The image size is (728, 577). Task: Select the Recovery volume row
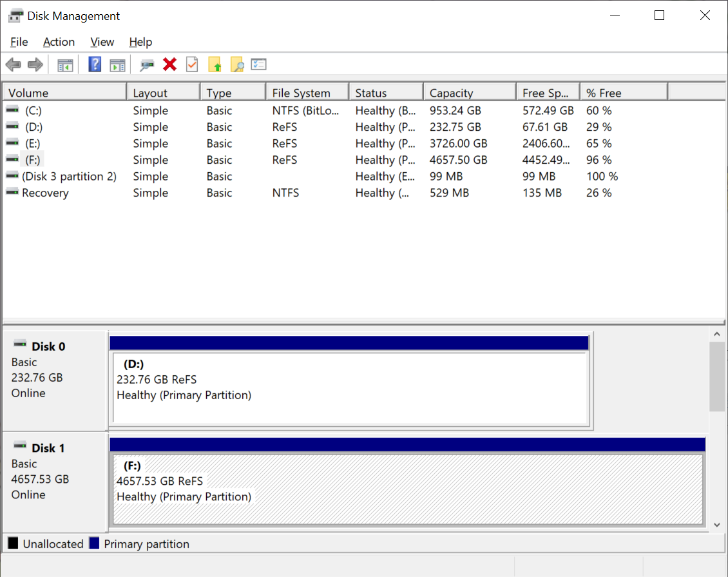click(312, 193)
